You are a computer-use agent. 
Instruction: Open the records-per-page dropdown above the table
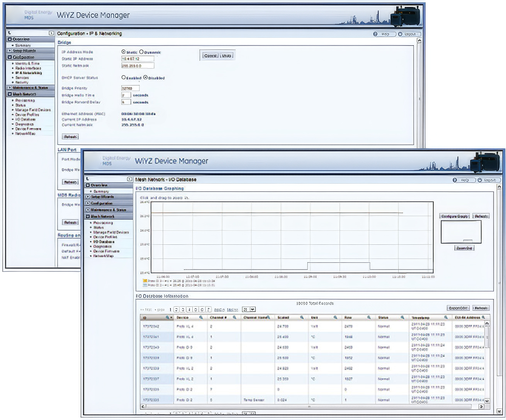[249, 309]
